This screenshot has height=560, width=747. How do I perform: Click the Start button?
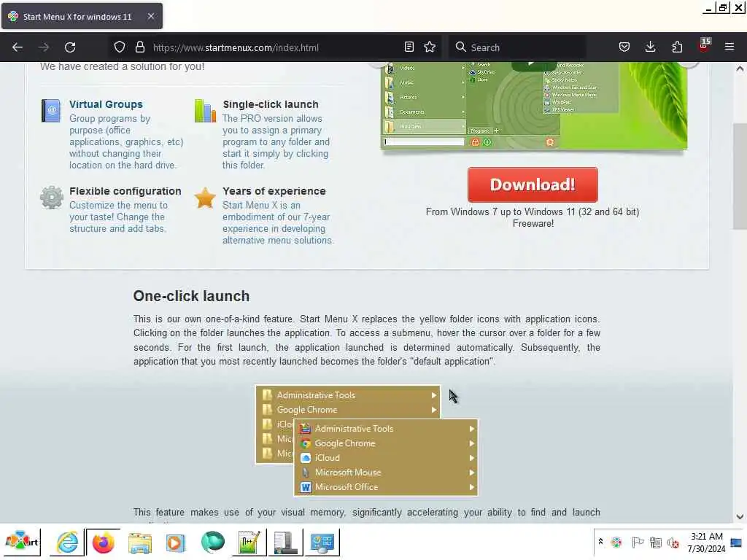[x=21, y=542]
